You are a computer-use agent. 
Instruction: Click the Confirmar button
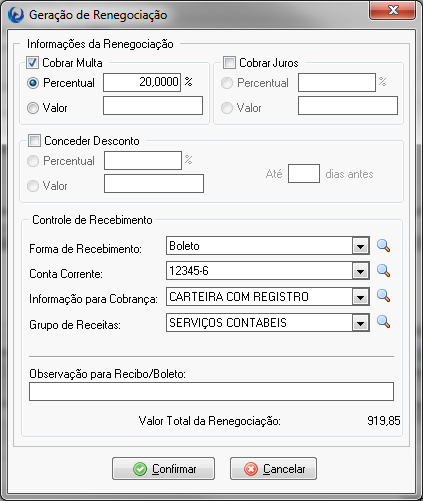[163, 469]
